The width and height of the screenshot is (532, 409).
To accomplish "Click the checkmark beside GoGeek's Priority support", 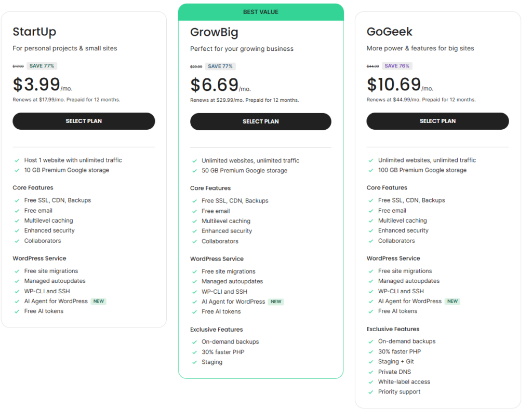I will pos(370,391).
